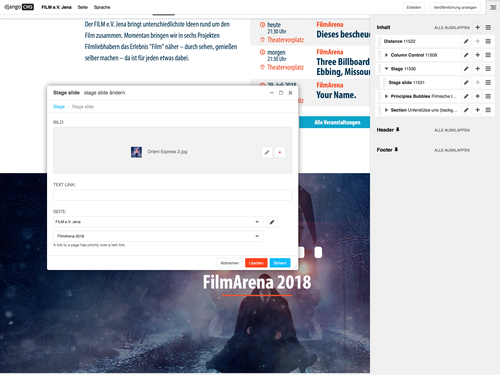
Task: Click ALLE AUSKLAPPEN next to Header
Action: tap(452, 130)
